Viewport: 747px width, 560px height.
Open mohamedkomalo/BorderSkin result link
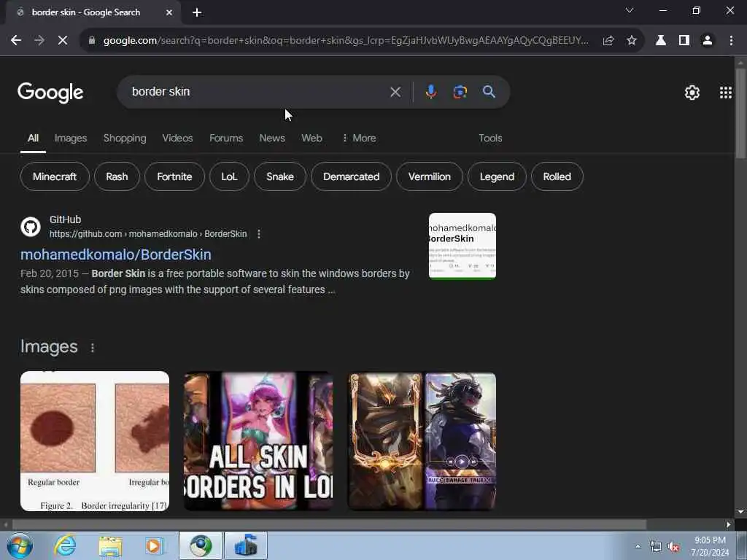click(116, 254)
